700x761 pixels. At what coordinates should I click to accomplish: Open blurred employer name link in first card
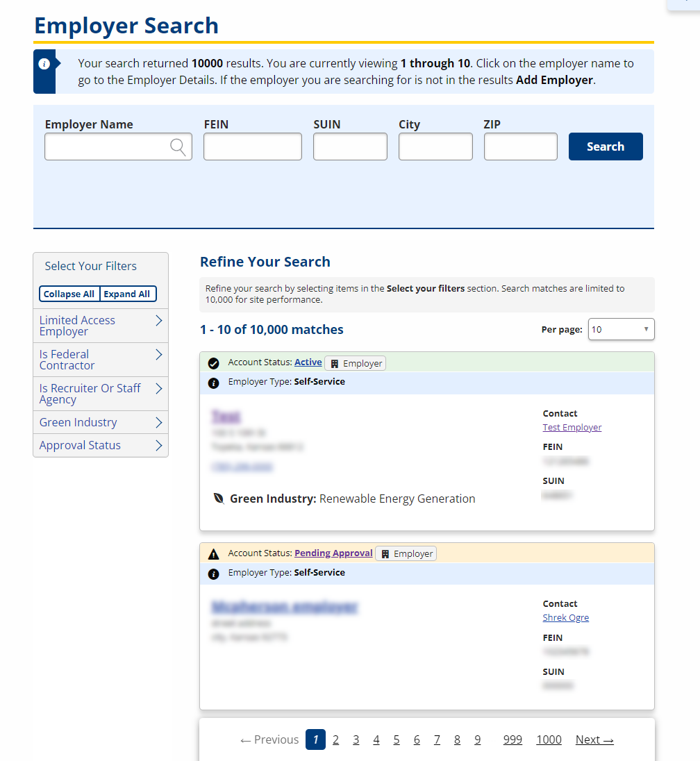[226, 416]
